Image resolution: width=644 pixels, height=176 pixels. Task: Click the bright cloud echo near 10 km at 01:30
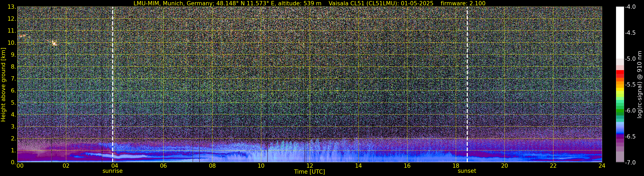click(54, 43)
